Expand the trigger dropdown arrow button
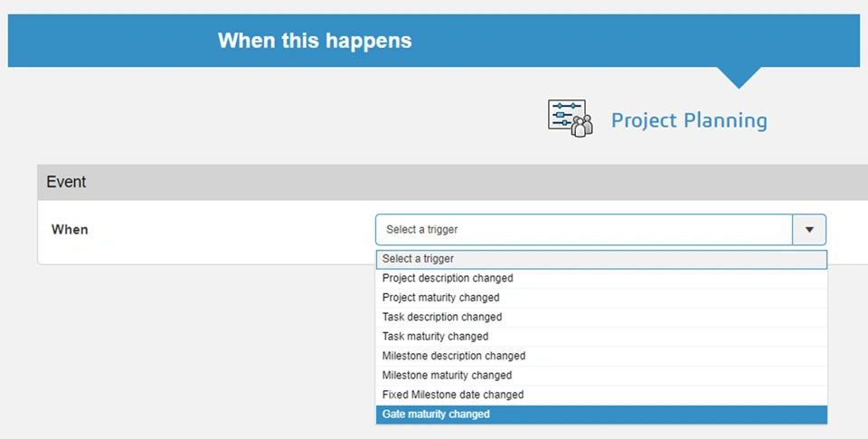The image size is (868, 439). coord(809,230)
